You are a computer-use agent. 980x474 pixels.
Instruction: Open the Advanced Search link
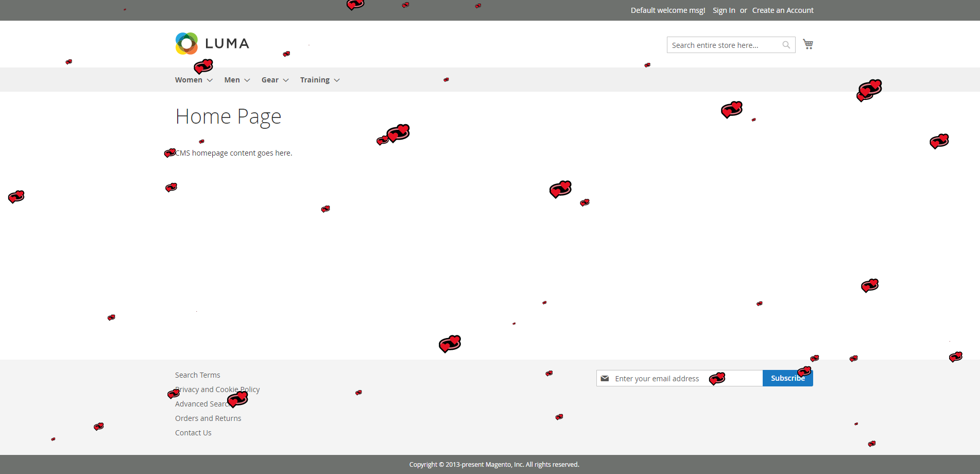coord(203,404)
